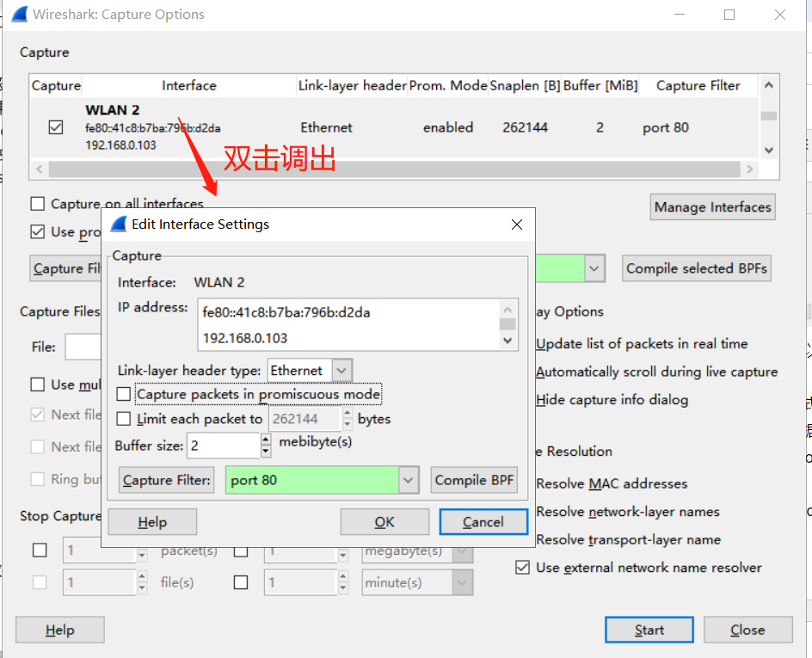Check Limit each packet to bytes
Viewport: 812px width, 658px height.
pyautogui.click(x=123, y=418)
